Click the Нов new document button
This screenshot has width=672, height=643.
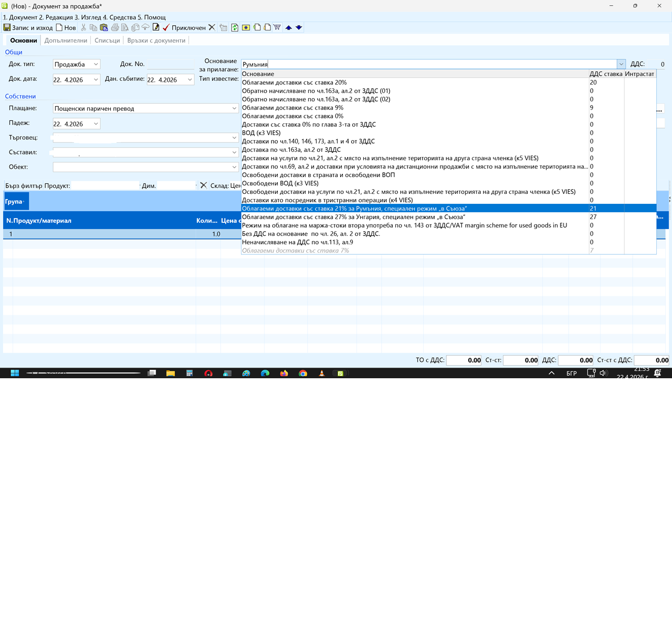66,27
